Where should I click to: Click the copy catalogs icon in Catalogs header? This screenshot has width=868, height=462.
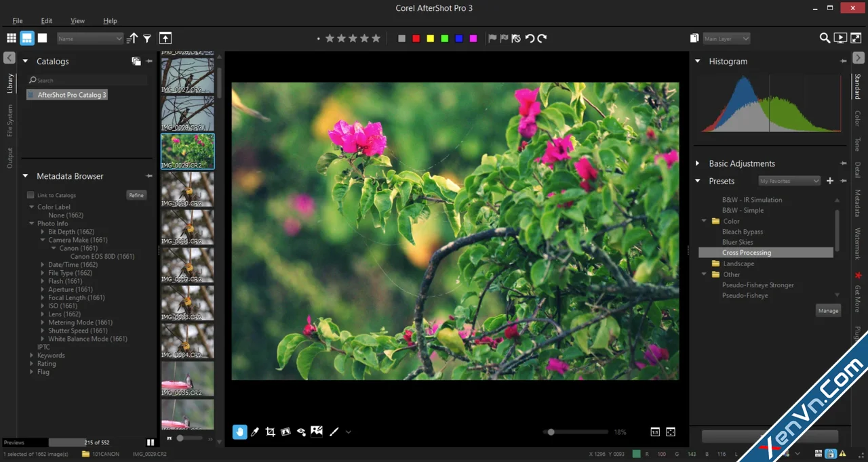click(x=136, y=61)
